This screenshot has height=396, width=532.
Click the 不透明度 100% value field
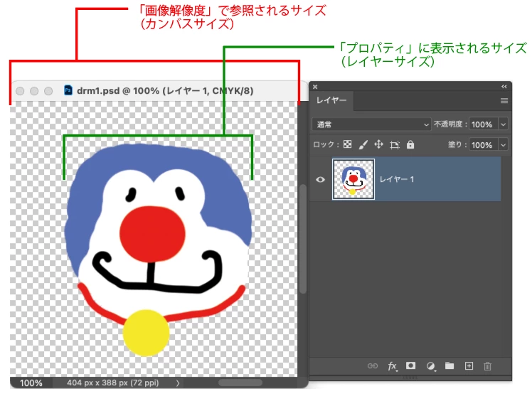point(484,124)
